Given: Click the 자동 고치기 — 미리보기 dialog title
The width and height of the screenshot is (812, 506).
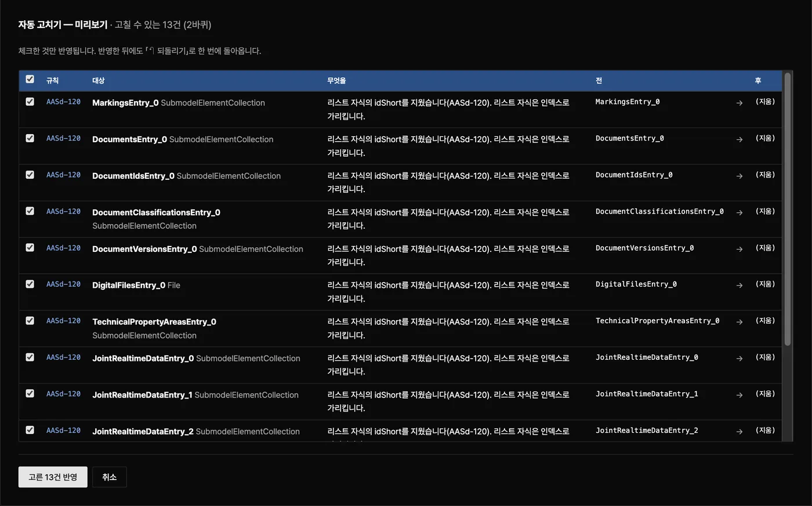Looking at the screenshot, I should click(x=63, y=25).
